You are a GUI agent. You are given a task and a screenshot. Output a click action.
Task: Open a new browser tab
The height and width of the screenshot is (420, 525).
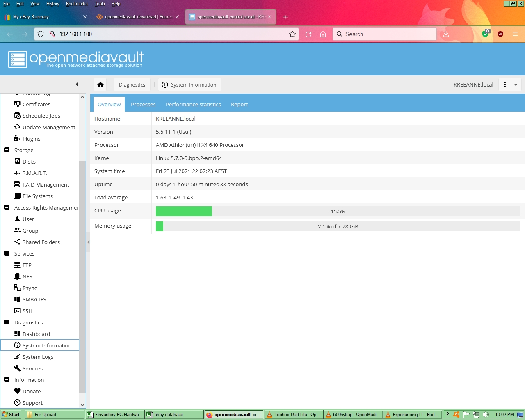coord(285,17)
